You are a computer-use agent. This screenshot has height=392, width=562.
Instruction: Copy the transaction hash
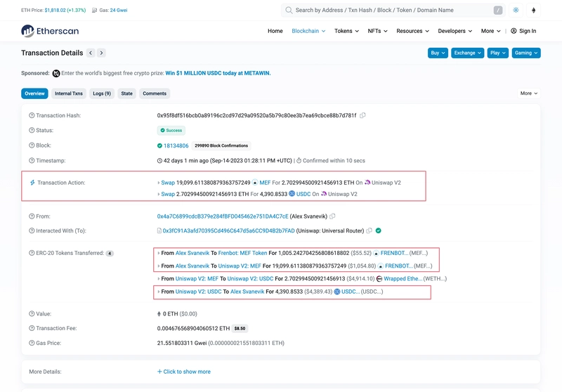tap(362, 115)
